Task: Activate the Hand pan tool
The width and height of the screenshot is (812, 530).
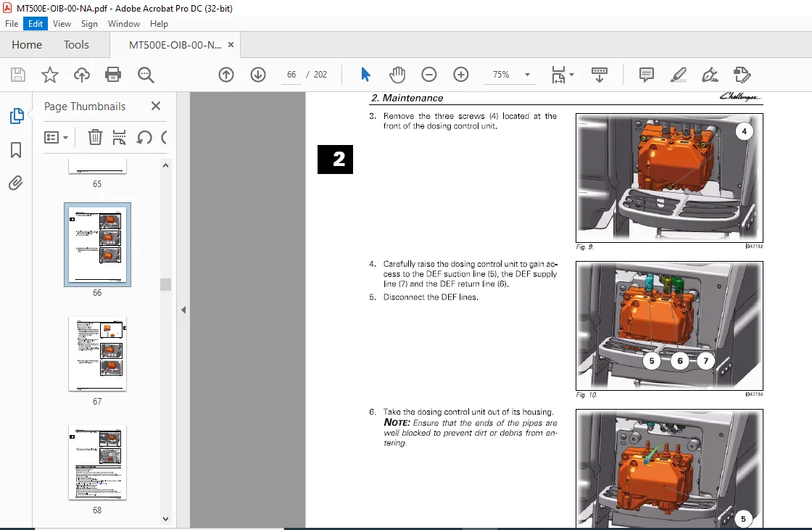Action: 397,75
